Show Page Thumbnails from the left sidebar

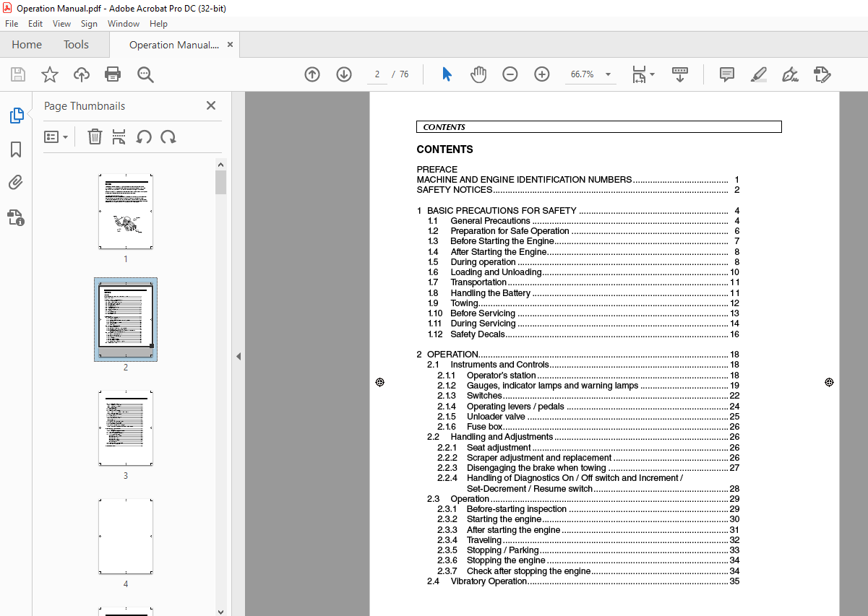point(16,116)
